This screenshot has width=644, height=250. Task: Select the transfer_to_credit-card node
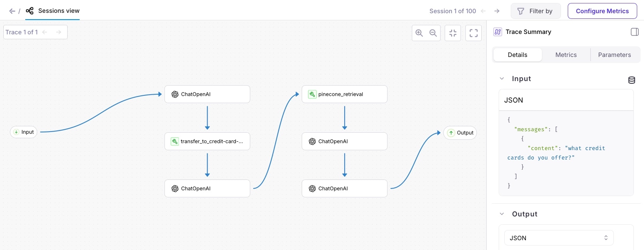pos(207,141)
